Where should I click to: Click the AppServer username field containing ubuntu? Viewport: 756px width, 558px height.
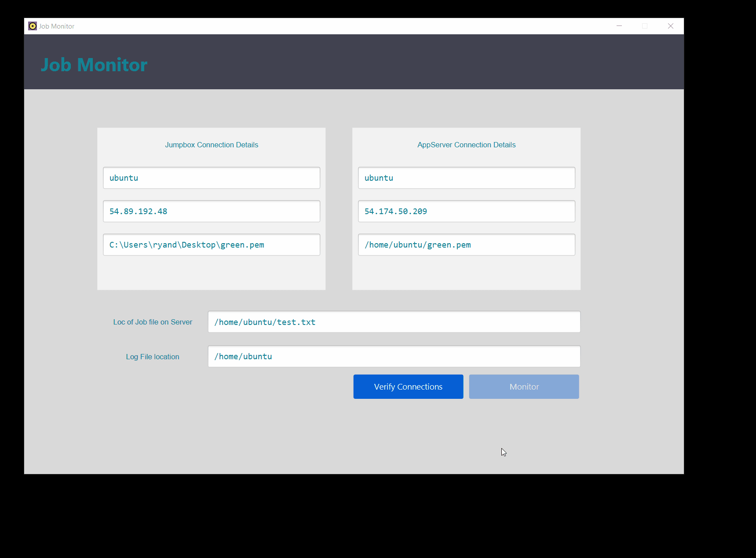point(466,178)
